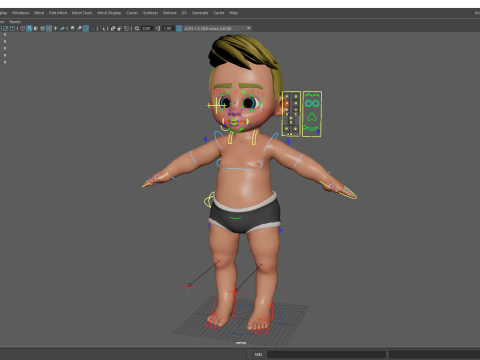
Task: Toggle smooth shade all icon
Action: pyautogui.click(x=29, y=28)
